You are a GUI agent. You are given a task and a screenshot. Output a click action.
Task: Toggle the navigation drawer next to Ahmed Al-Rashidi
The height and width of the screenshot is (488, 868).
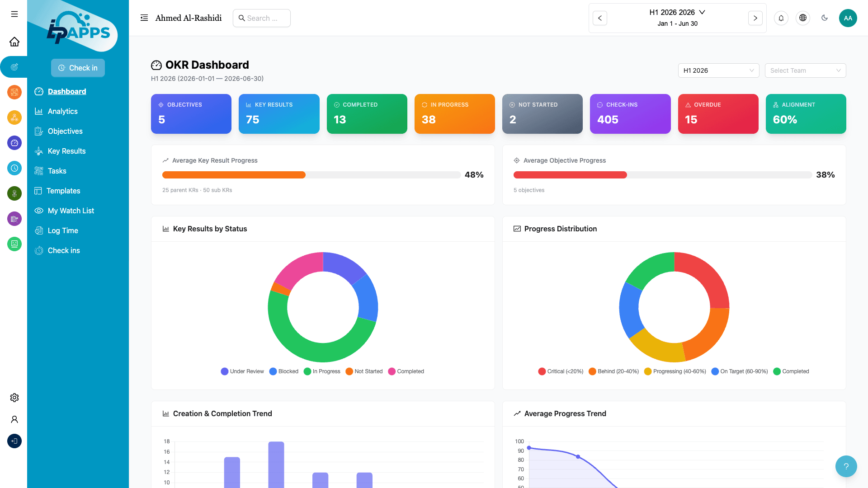(x=144, y=18)
